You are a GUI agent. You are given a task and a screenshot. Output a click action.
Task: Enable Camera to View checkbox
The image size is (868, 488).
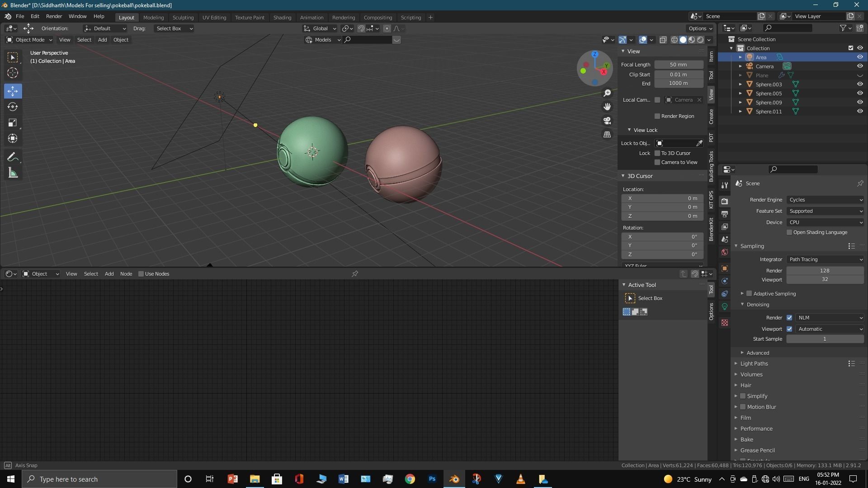[x=657, y=162]
